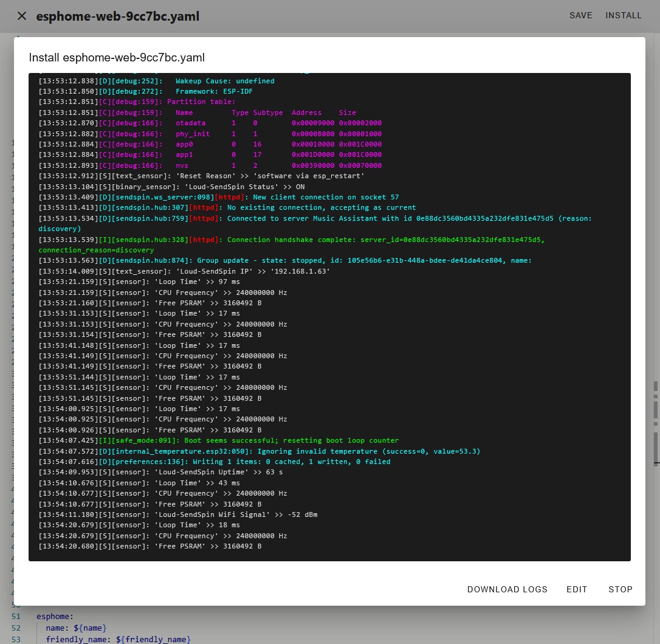
Task: Click the 'Loop Time' 43 ms line
Action: pyautogui.click(x=139, y=483)
